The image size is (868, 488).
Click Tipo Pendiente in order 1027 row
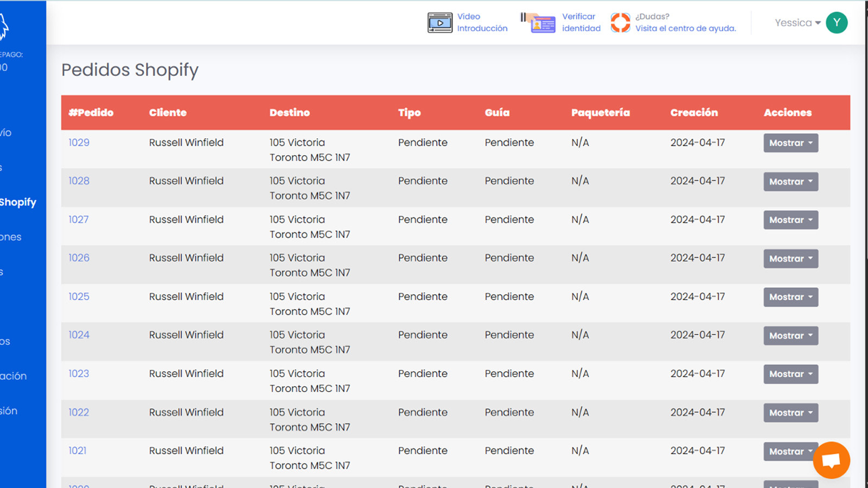[x=423, y=220]
